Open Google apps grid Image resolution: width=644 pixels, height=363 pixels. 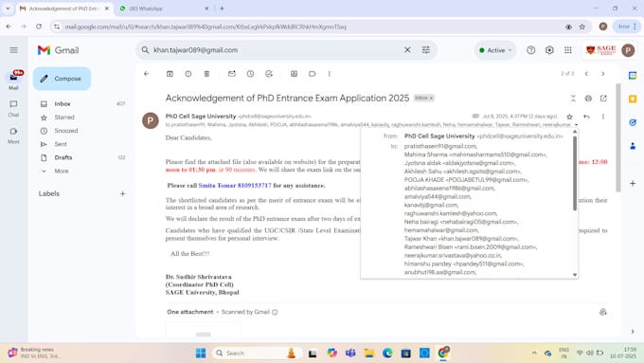[x=568, y=50]
